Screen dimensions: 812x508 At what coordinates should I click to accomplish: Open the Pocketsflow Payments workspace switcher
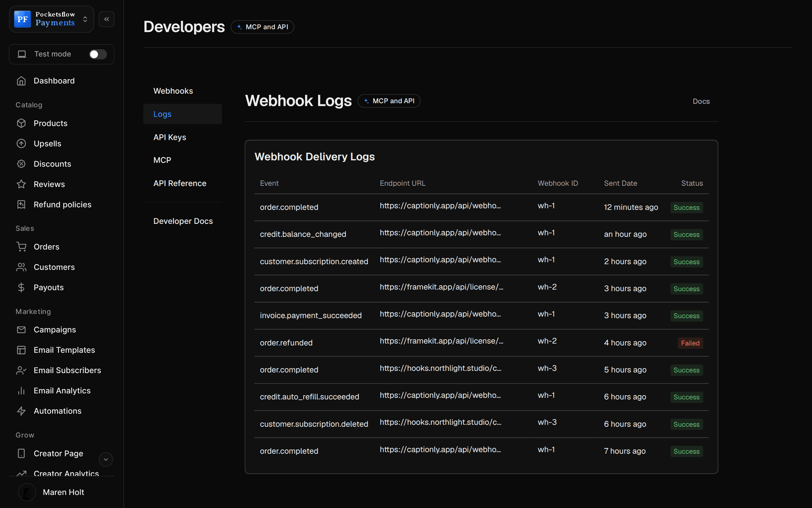(x=52, y=19)
